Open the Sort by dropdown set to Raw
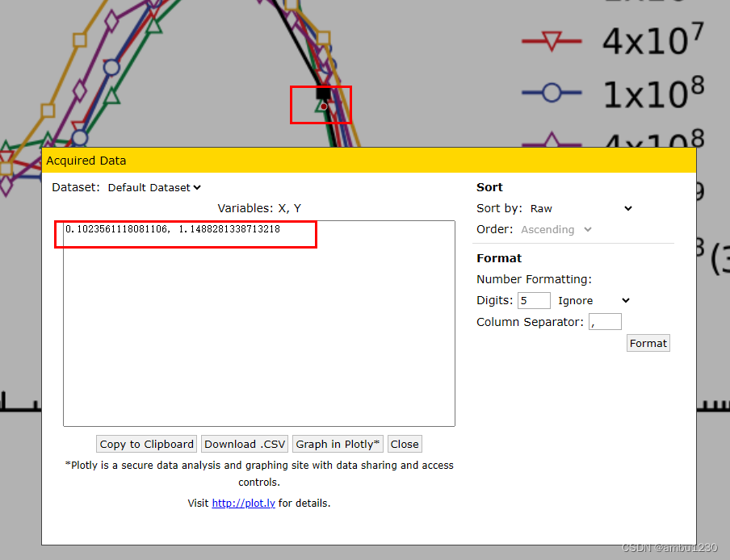Screen dimensions: 730x560 581,208
